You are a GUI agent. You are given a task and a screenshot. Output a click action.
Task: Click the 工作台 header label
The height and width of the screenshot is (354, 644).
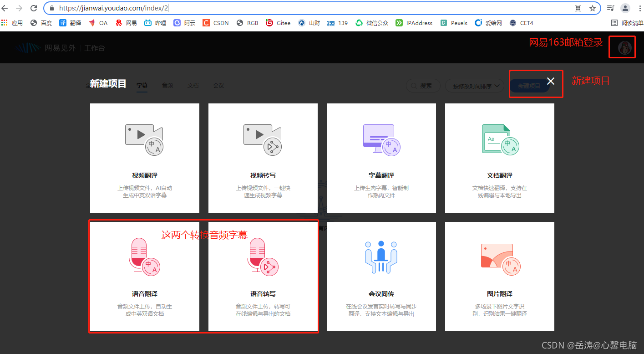pos(94,48)
